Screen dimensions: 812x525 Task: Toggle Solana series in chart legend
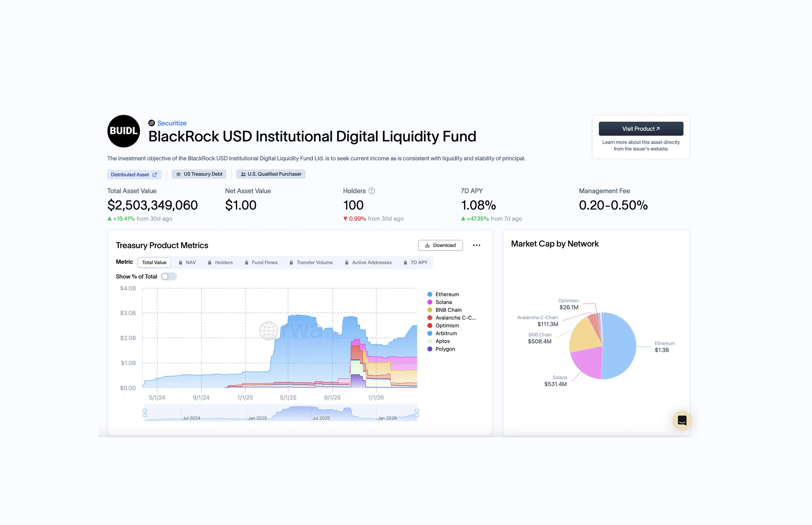pyautogui.click(x=440, y=302)
